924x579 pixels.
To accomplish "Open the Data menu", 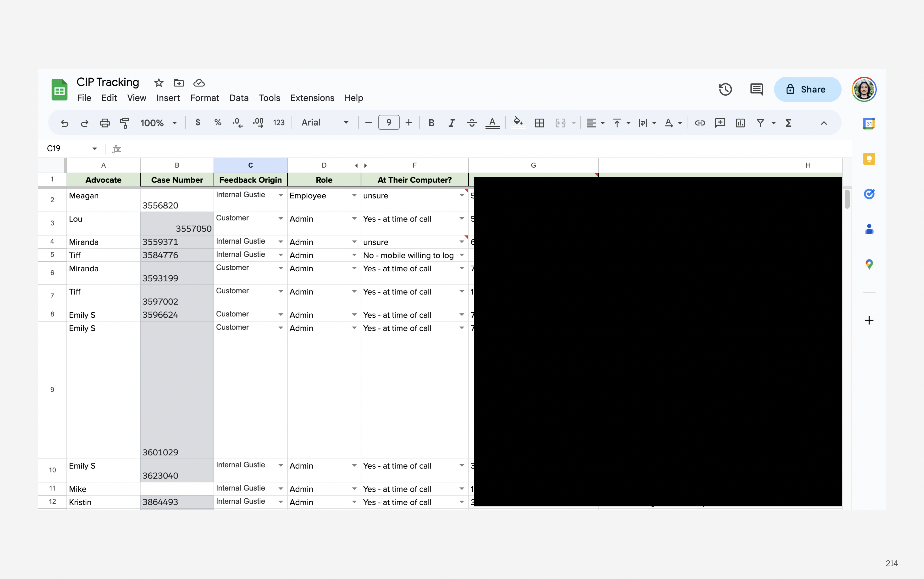I will [x=239, y=98].
